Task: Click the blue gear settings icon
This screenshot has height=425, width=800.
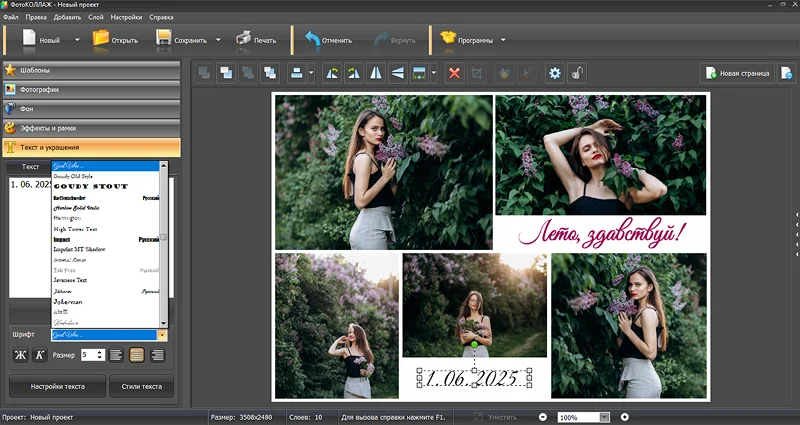Action: click(x=555, y=73)
